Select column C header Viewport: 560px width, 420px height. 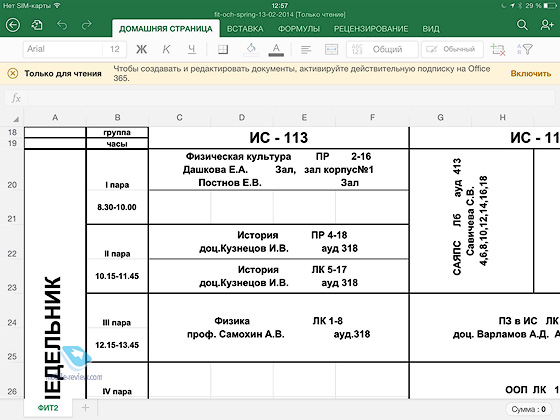point(180,118)
